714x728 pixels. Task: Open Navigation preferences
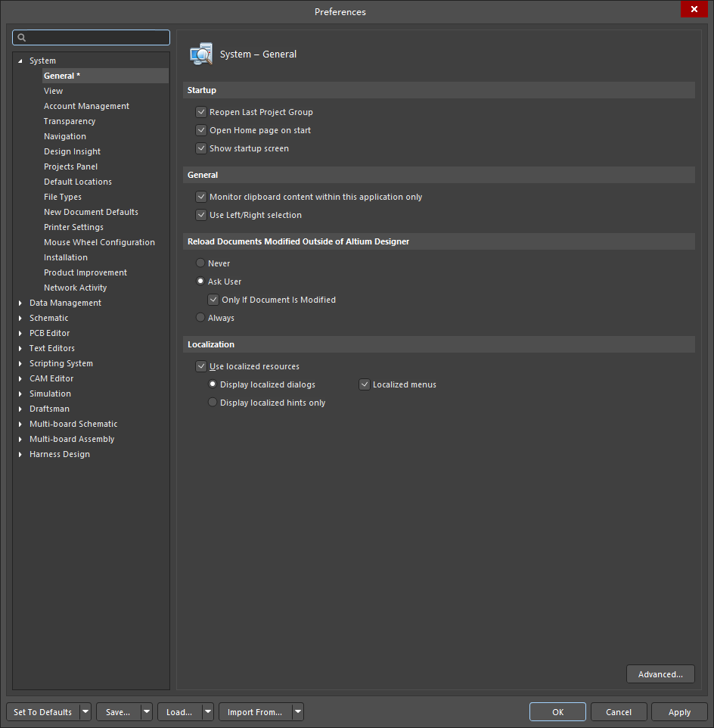point(65,136)
